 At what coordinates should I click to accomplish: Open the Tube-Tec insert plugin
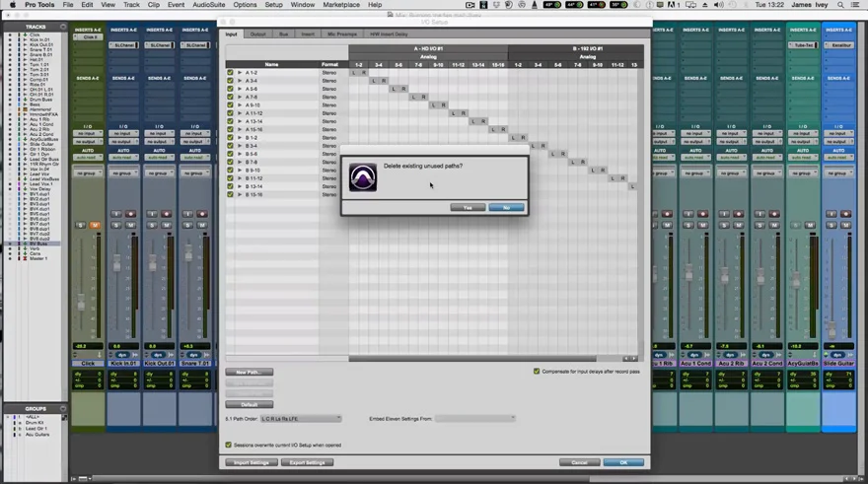coord(803,45)
